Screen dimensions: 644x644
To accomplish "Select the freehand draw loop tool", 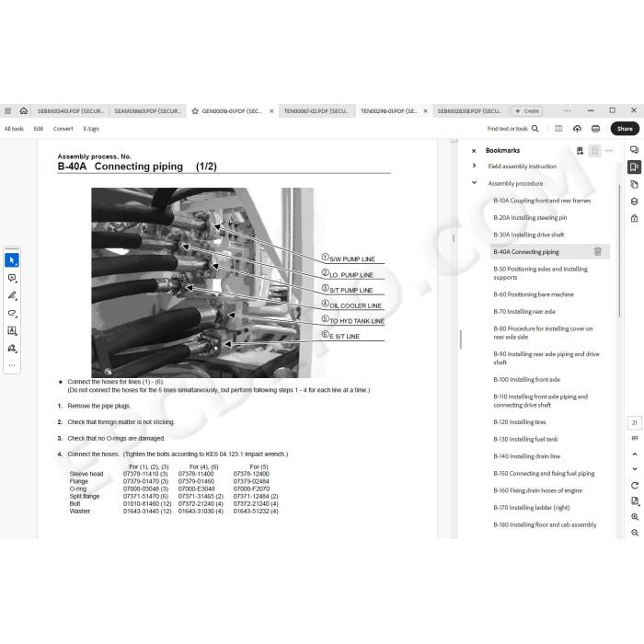I will click(12, 314).
